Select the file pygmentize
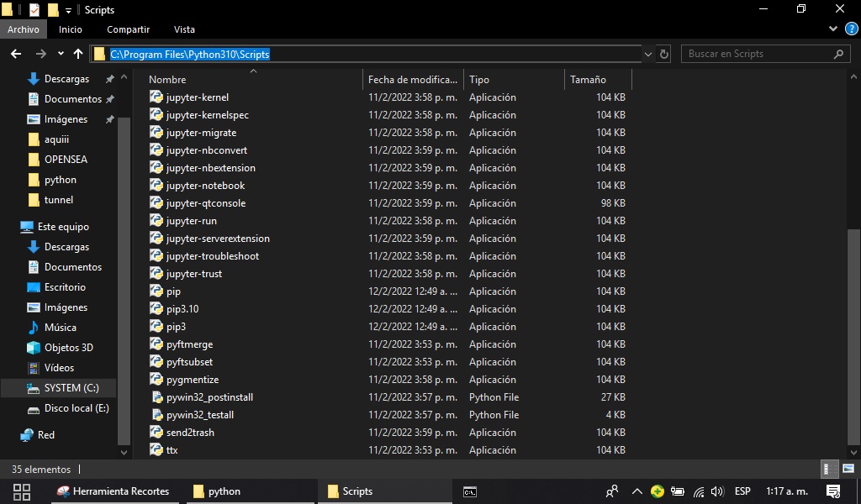The height and width of the screenshot is (504, 861). [x=193, y=380]
